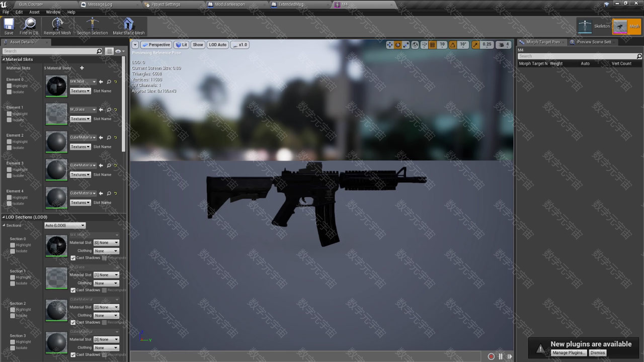The image size is (644, 362).
Task: Step forward one frame in preview
Action: (510, 356)
